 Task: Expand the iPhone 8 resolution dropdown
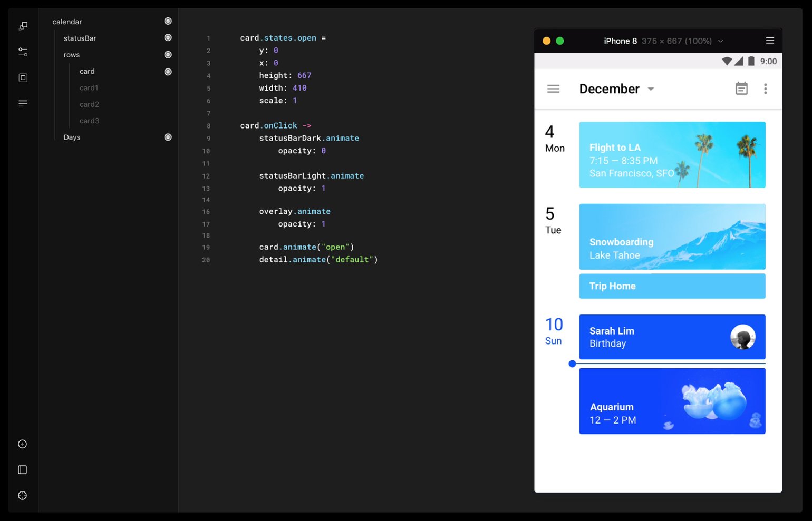[x=721, y=41]
